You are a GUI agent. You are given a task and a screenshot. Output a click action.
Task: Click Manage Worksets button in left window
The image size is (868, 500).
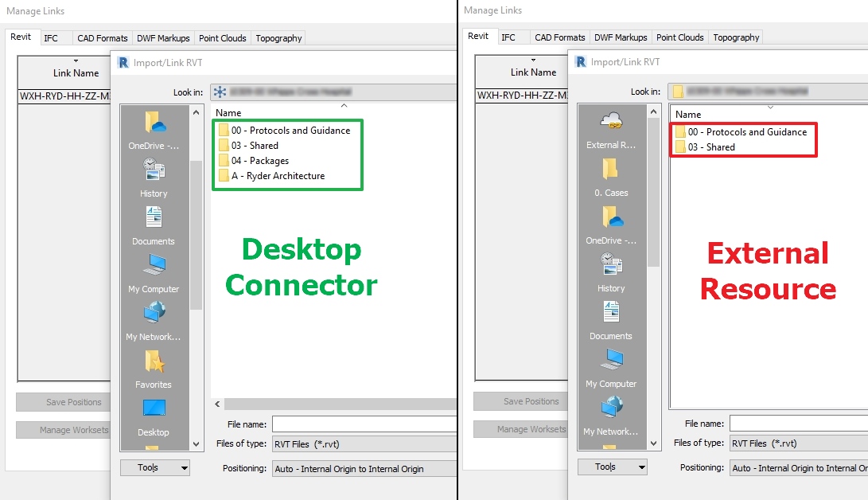[63, 430]
